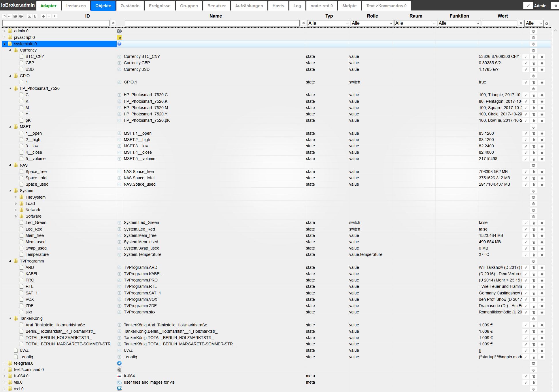The image size is (559, 392).
Task: Open settings gear for Currency.USD row
Action: (x=542, y=70)
